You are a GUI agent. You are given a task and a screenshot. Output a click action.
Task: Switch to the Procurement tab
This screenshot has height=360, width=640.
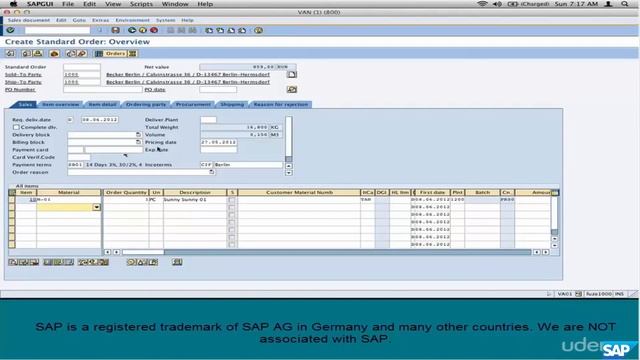coord(193,104)
